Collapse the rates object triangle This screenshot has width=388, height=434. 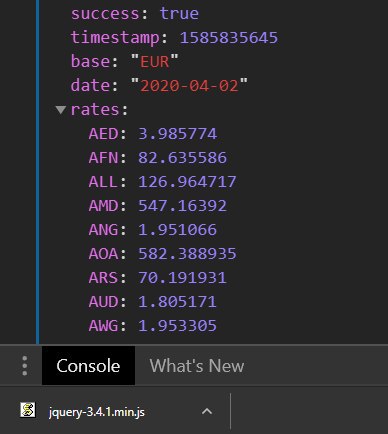coord(61,110)
